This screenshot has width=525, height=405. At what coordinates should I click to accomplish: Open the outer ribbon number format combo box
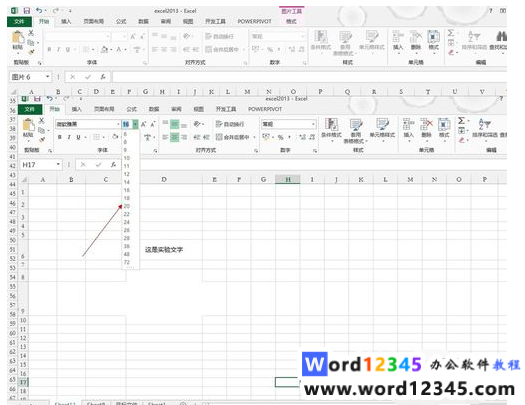(x=278, y=36)
